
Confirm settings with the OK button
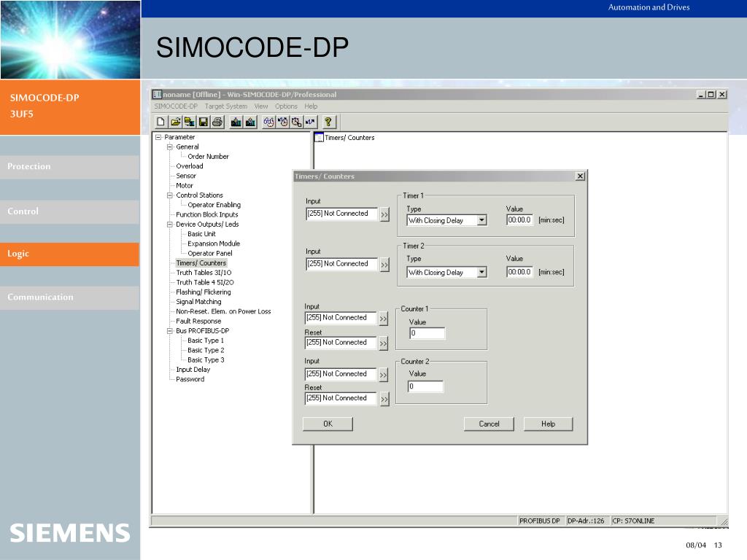tap(327, 424)
